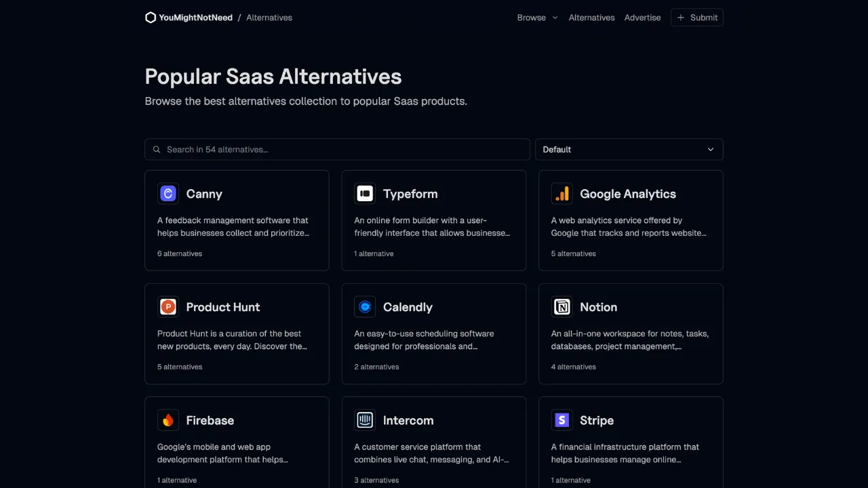Open the Canny title link

[204, 194]
